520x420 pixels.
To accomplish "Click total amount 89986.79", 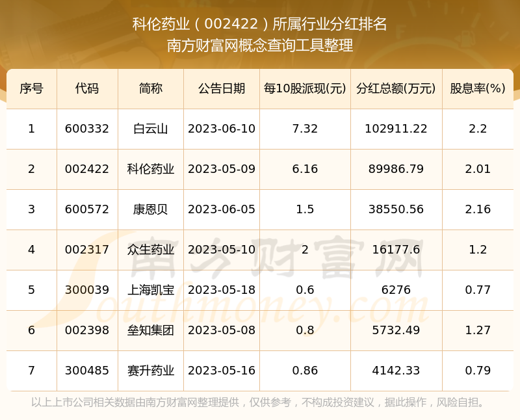I will coord(396,169).
